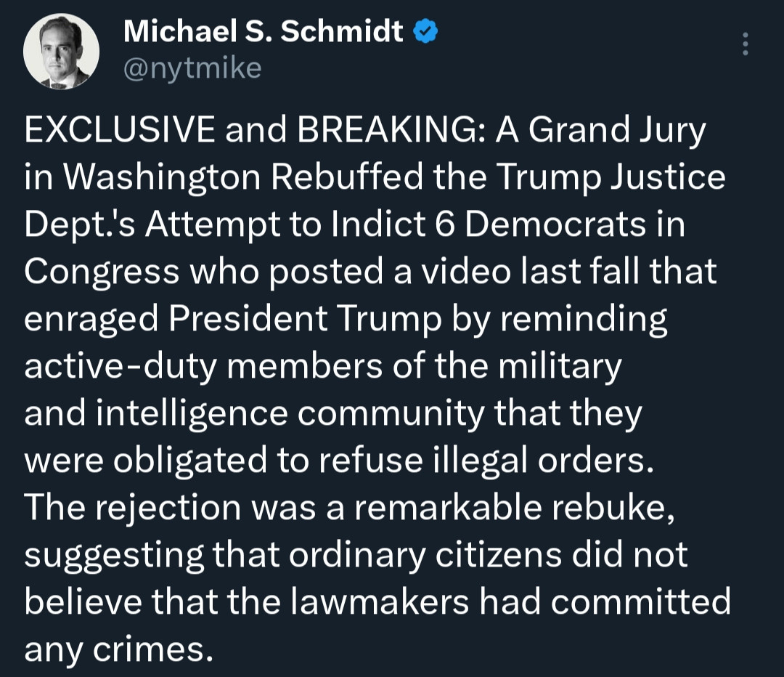Click the Michael S. Schmidt display name
Image resolution: width=784 pixels, height=677 pixels.
point(263,31)
